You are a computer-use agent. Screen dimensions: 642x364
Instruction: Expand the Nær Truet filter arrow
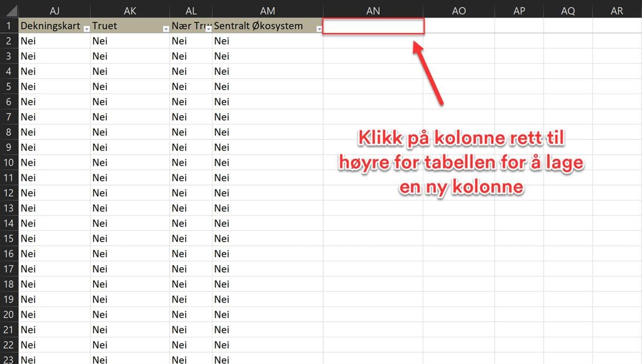pos(208,29)
